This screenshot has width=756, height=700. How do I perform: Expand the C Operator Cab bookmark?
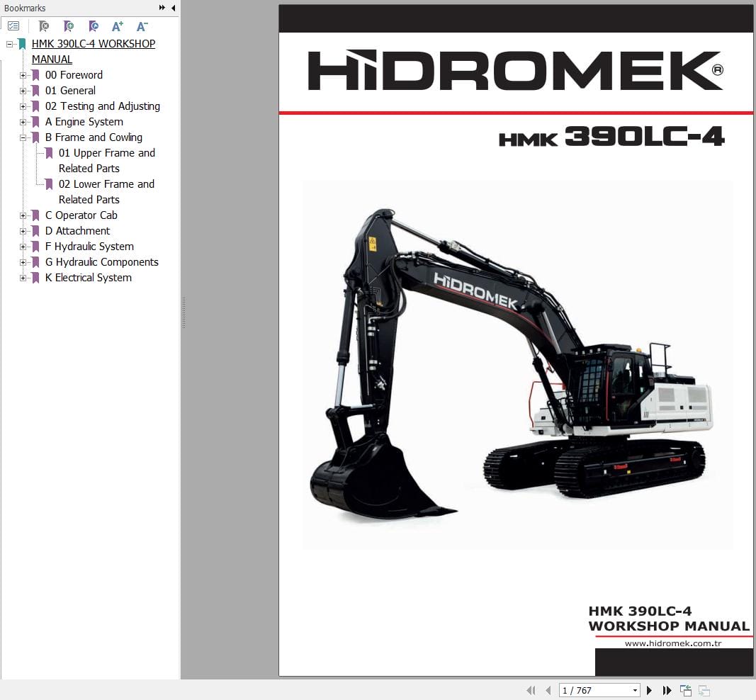[x=23, y=215]
